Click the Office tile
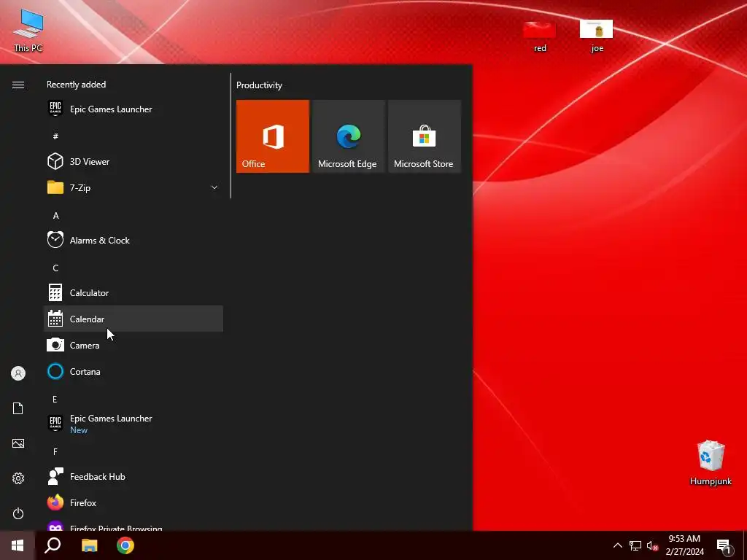 273,136
